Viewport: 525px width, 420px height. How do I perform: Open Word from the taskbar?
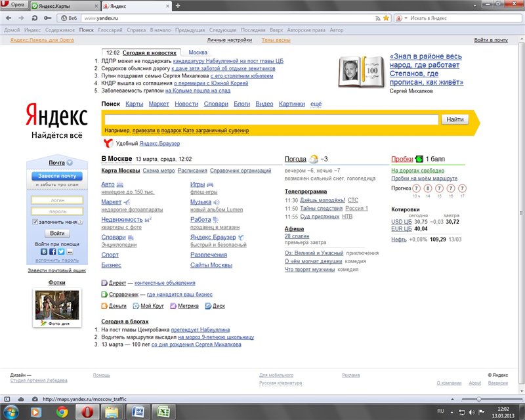pos(138,411)
